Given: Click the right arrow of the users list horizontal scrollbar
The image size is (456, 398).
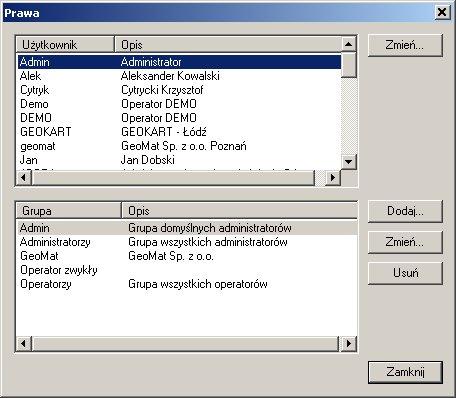Looking at the screenshot, I should [333, 177].
